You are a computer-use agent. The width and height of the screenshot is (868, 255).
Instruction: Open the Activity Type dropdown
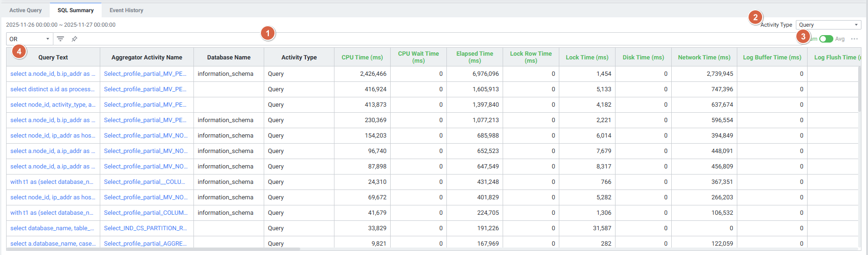[828, 25]
